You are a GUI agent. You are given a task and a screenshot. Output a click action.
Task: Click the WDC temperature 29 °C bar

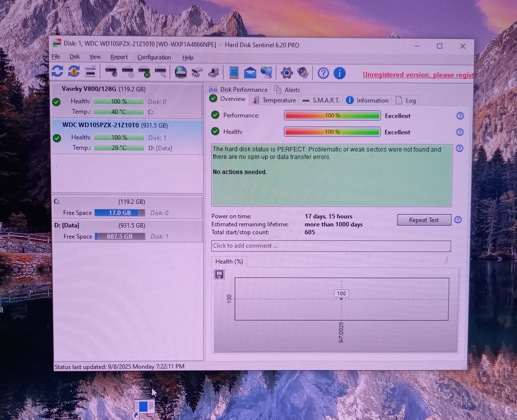(x=119, y=148)
